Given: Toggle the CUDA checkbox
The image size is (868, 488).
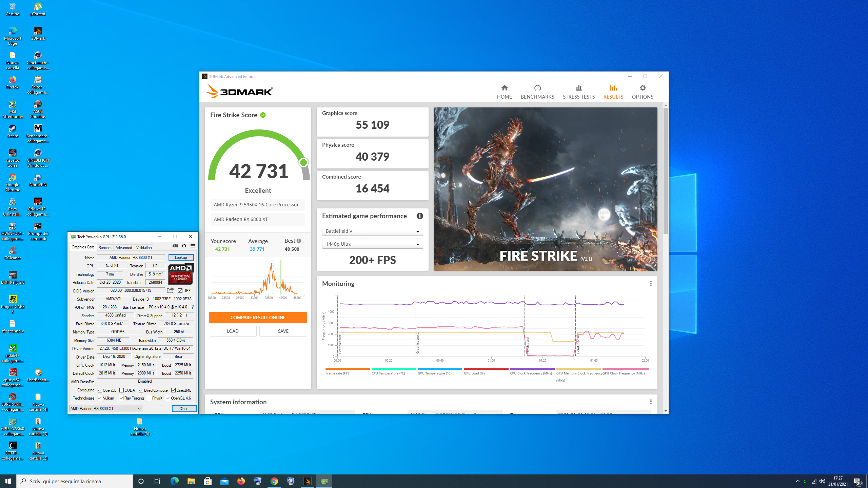Looking at the screenshot, I should (x=121, y=390).
